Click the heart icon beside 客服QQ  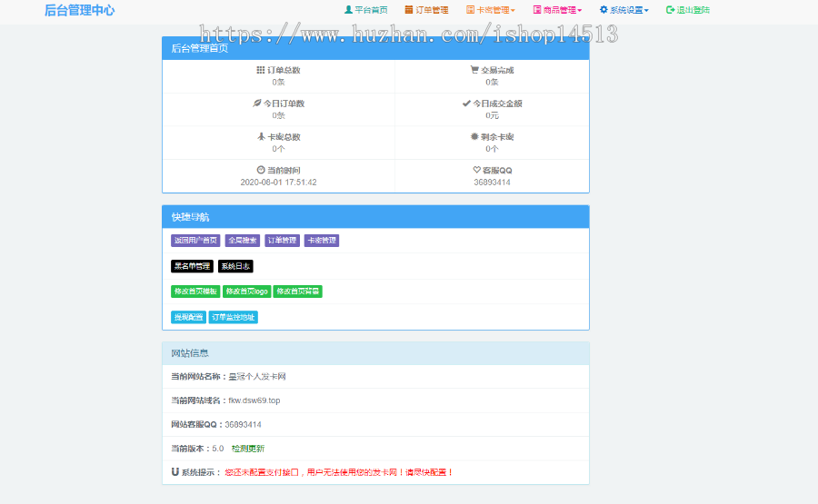coord(476,170)
